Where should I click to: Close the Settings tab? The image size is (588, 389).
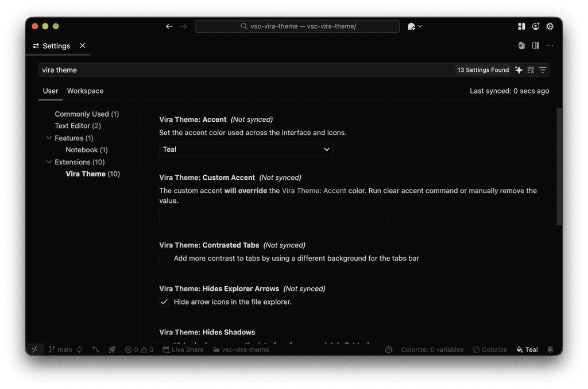(83, 45)
